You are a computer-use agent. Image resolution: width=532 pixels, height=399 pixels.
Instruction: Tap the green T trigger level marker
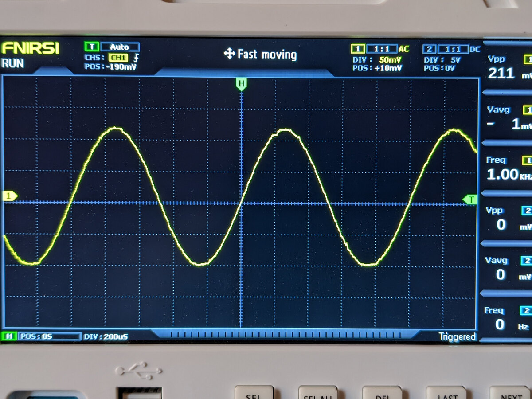tap(469, 200)
